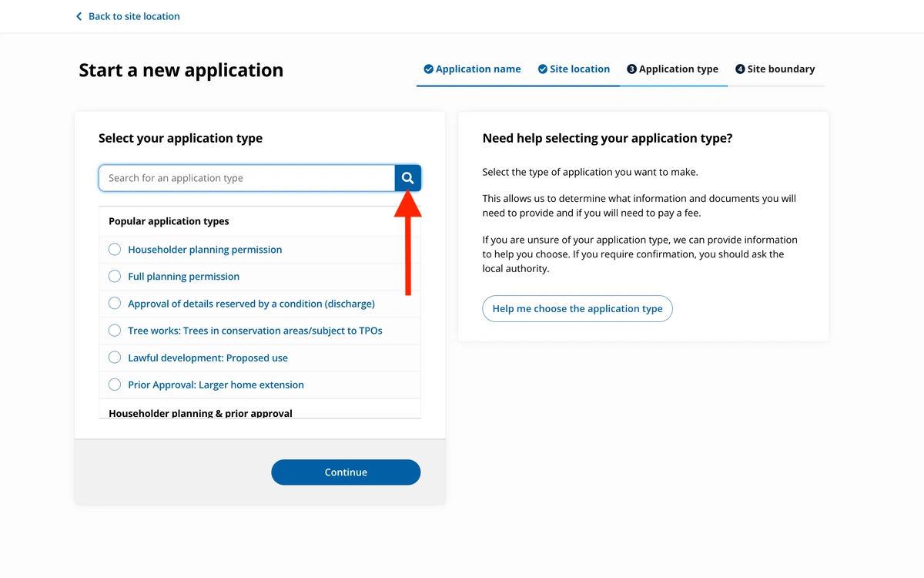Go back to site location link
The image size is (924, 578).
[x=134, y=16]
